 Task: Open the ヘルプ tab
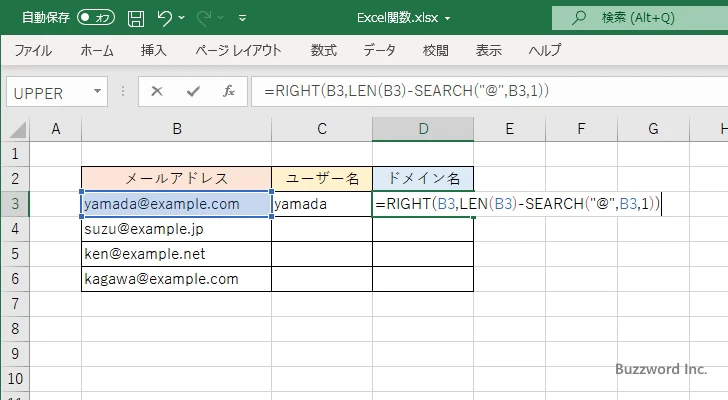pyautogui.click(x=545, y=50)
